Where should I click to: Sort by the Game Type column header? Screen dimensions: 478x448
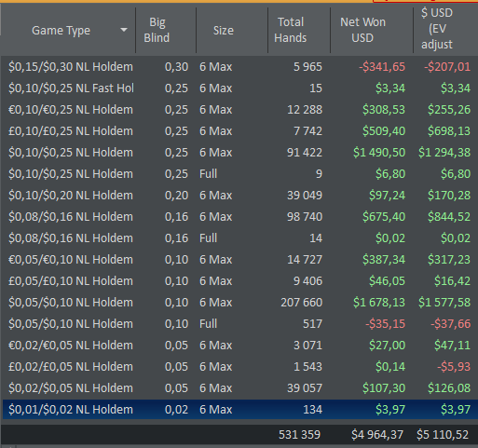[61, 31]
